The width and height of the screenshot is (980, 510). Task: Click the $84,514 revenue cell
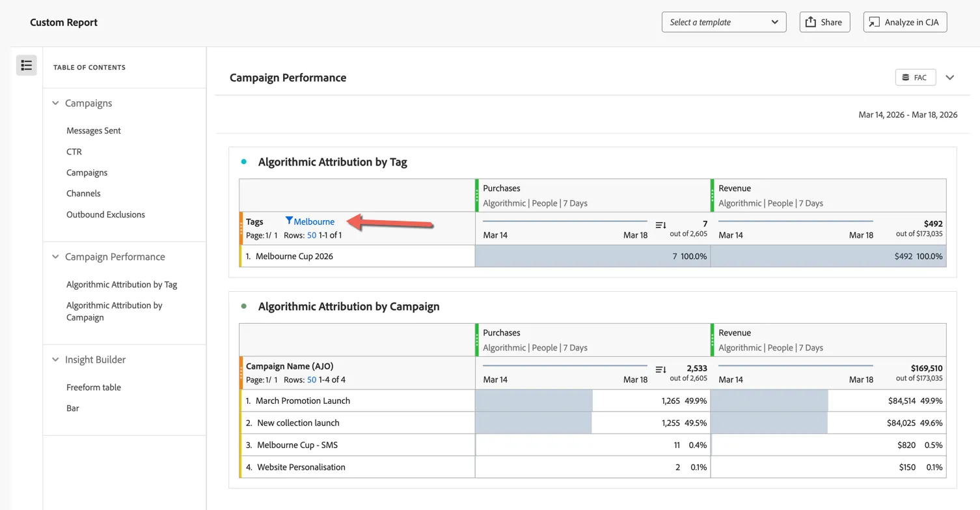[902, 401]
